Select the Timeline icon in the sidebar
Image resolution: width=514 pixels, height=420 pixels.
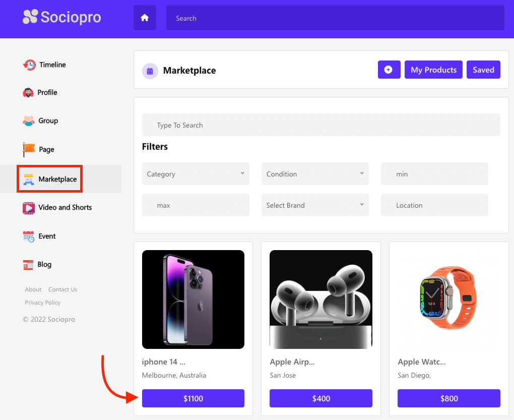(30, 65)
